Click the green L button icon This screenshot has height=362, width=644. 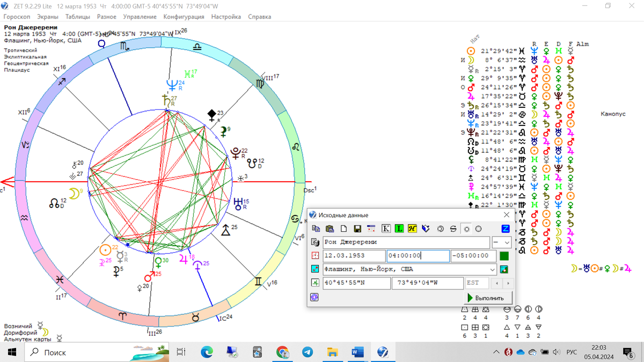[x=399, y=228]
